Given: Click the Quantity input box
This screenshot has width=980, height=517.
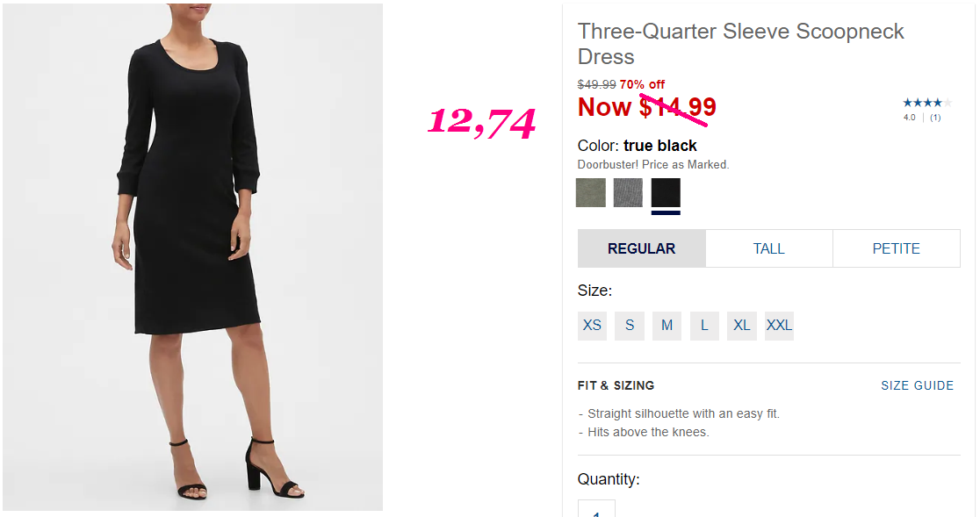Looking at the screenshot, I should pyautogui.click(x=596, y=508).
